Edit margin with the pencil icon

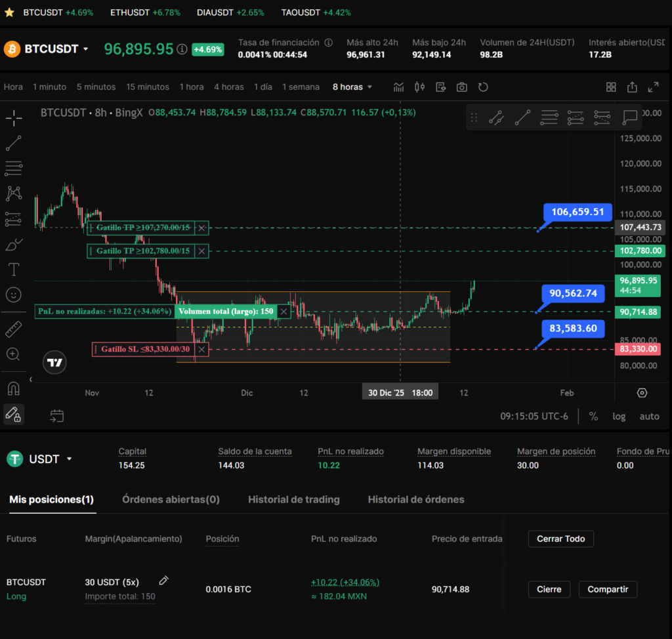[164, 581]
